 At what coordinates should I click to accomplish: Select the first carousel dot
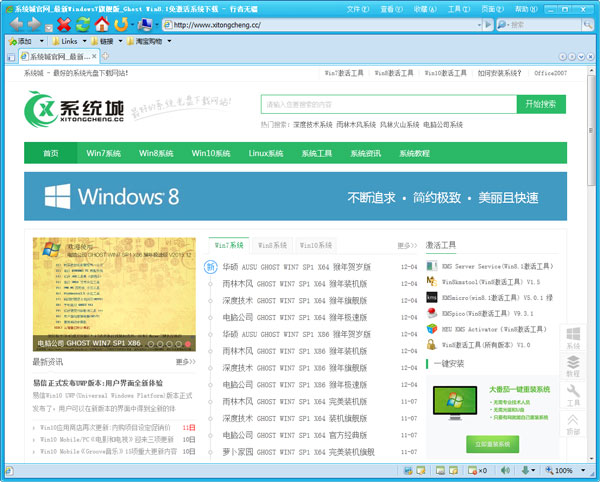(x=151, y=344)
